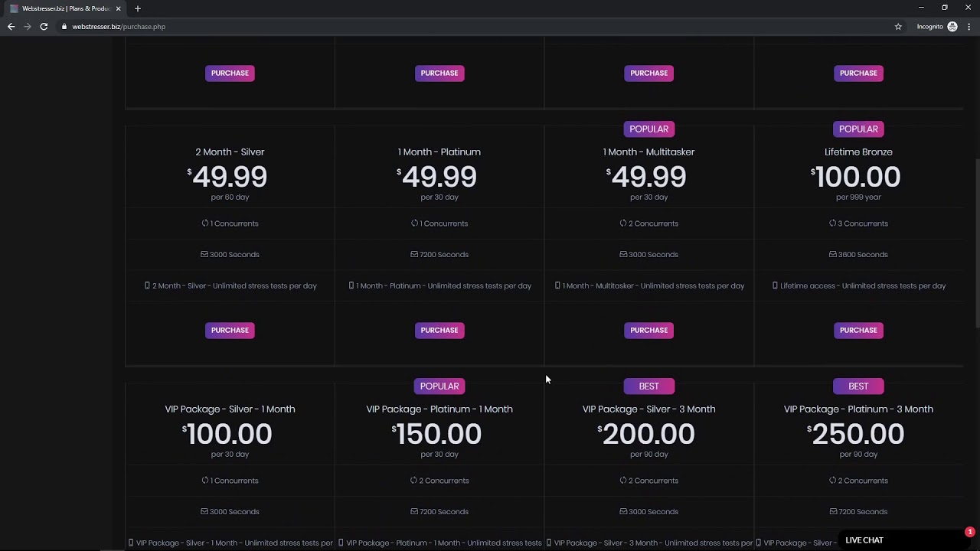Close the Webstresser.biz tab
Image resolution: width=980 pixels, height=551 pixels.
point(118,8)
